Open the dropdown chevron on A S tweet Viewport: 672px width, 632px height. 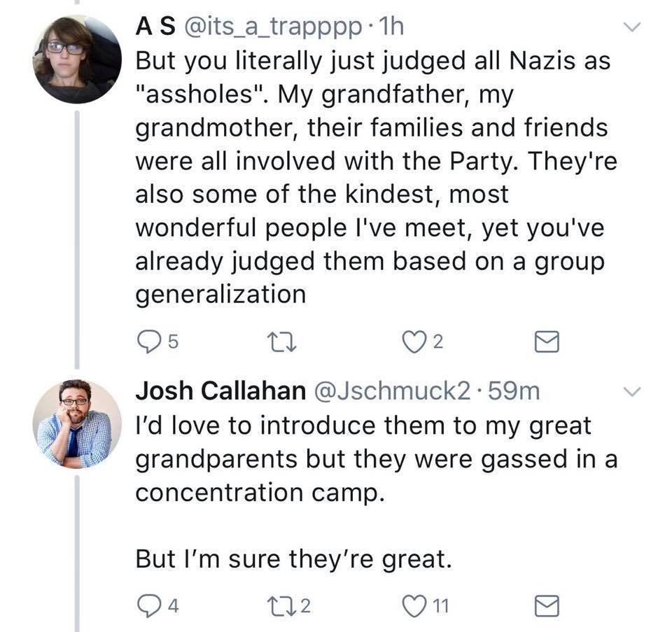tap(633, 28)
